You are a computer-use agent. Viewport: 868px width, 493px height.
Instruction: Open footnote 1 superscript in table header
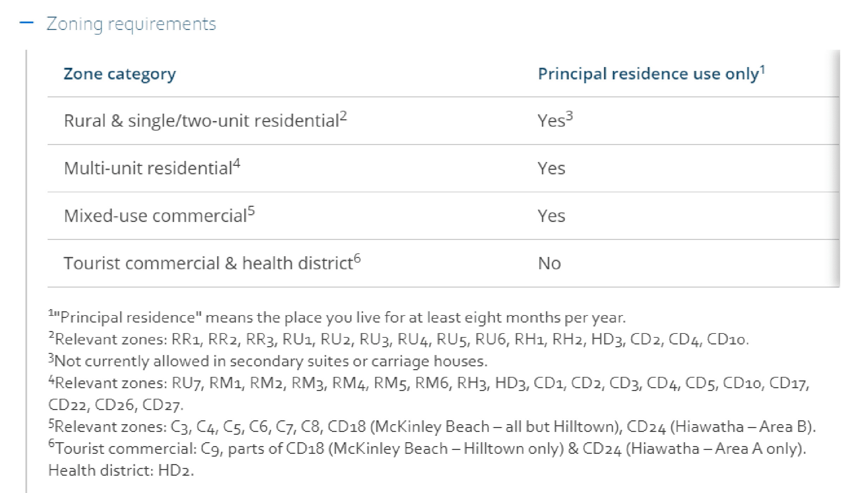coord(762,69)
